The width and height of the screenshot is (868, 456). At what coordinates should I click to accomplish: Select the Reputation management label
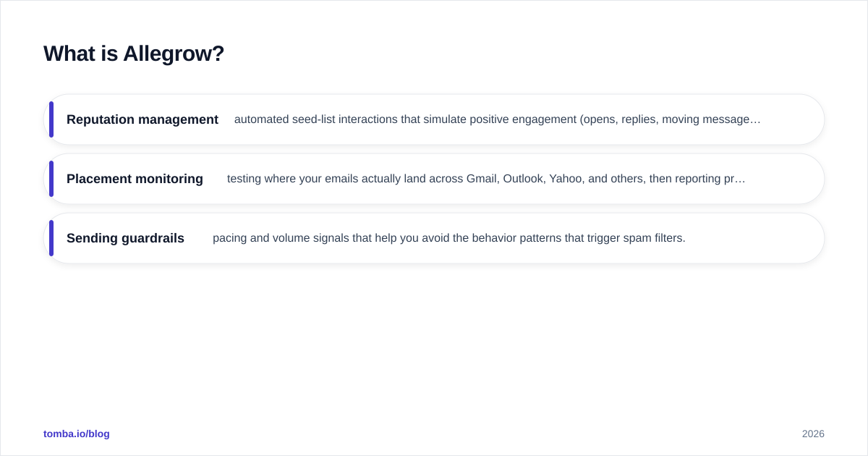(142, 119)
